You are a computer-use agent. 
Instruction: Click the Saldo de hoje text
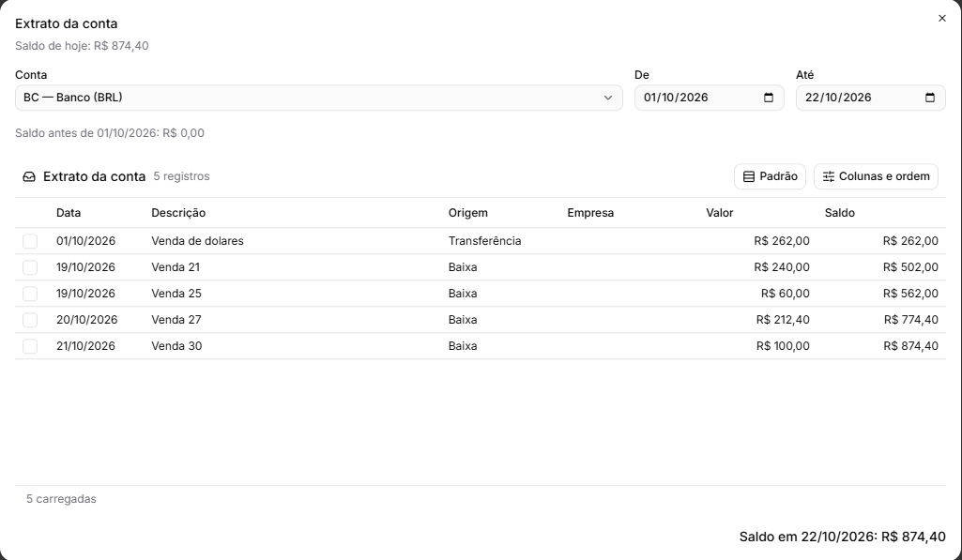[x=82, y=46]
